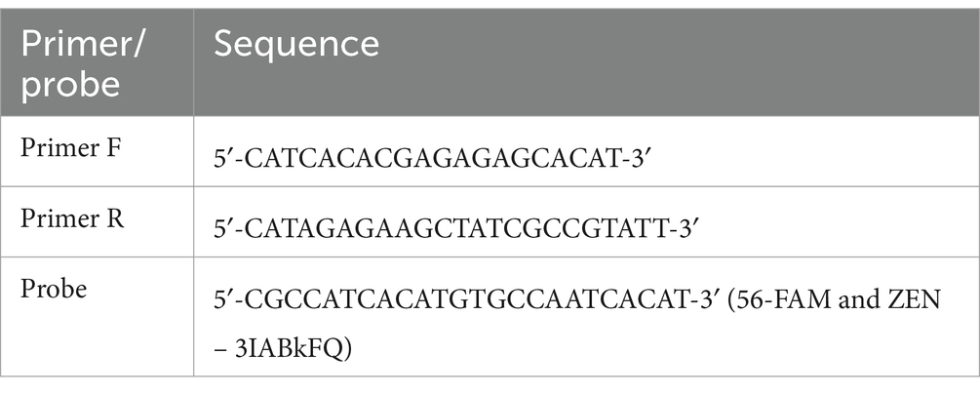This screenshot has height=394, width=980.
Task: Click the 5′ prefix of Primer R sequence
Action: click(224, 229)
